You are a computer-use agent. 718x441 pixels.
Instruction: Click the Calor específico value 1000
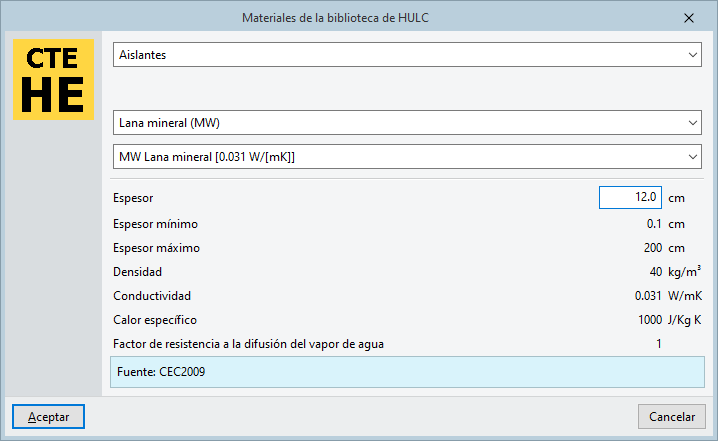[650, 320]
